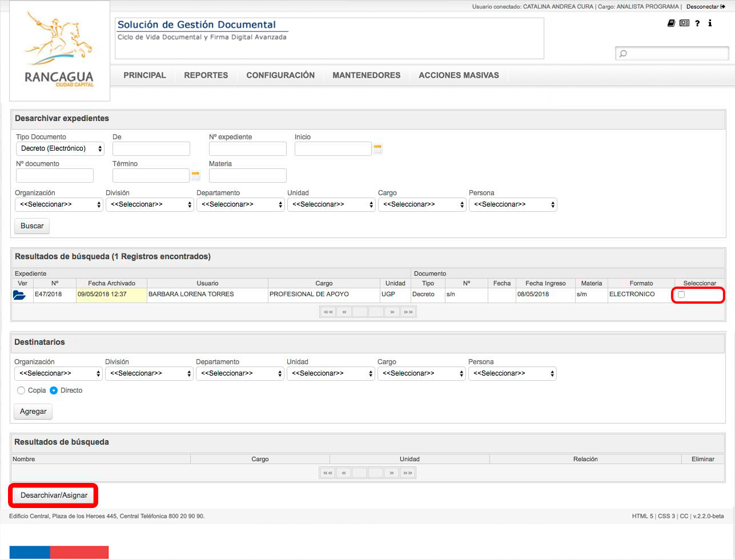Open search Organización dropdown in Desarchivar expedientes
This screenshot has height=560, width=735.
point(59,204)
